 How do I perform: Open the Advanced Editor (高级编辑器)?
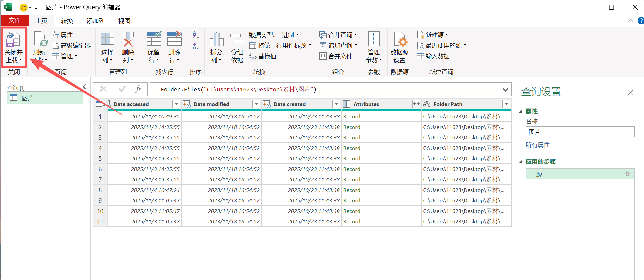(x=71, y=45)
